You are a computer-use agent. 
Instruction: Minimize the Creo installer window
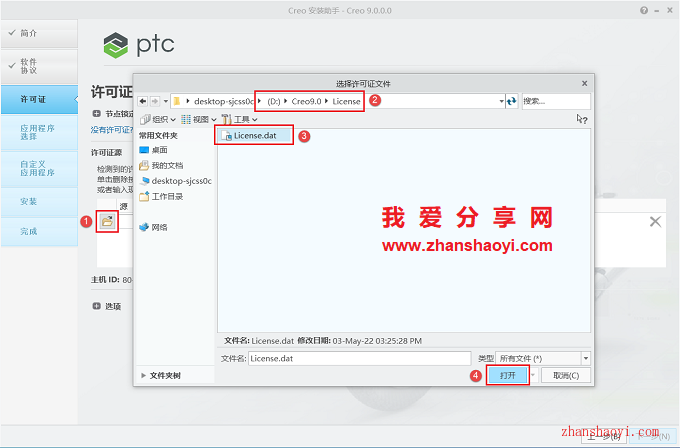tap(657, 10)
